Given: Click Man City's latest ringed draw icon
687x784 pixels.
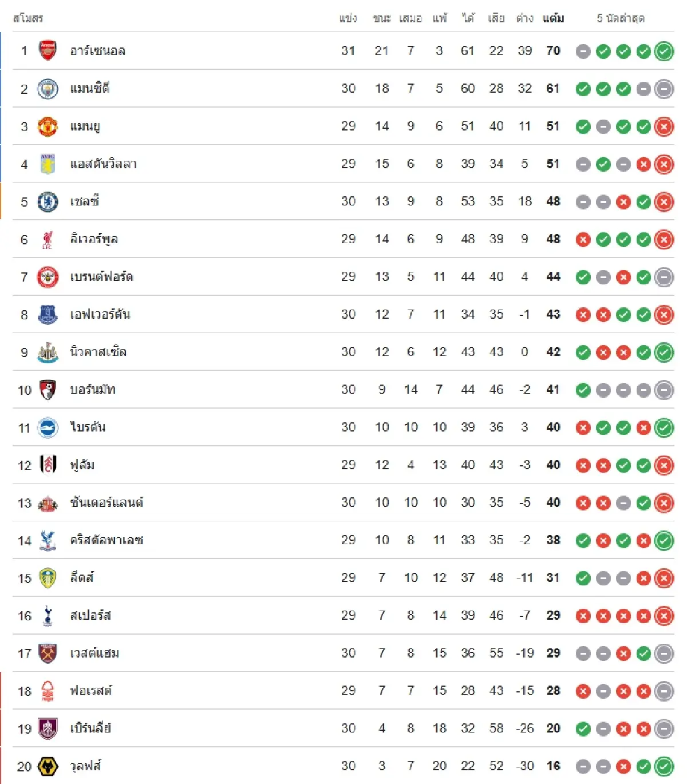Looking at the screenshot, I should [664, 89].
